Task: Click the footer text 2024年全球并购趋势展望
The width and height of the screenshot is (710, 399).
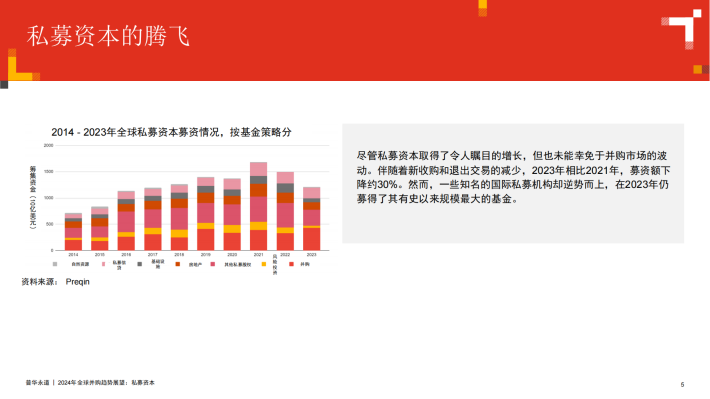Action: (x=92, y=383)
